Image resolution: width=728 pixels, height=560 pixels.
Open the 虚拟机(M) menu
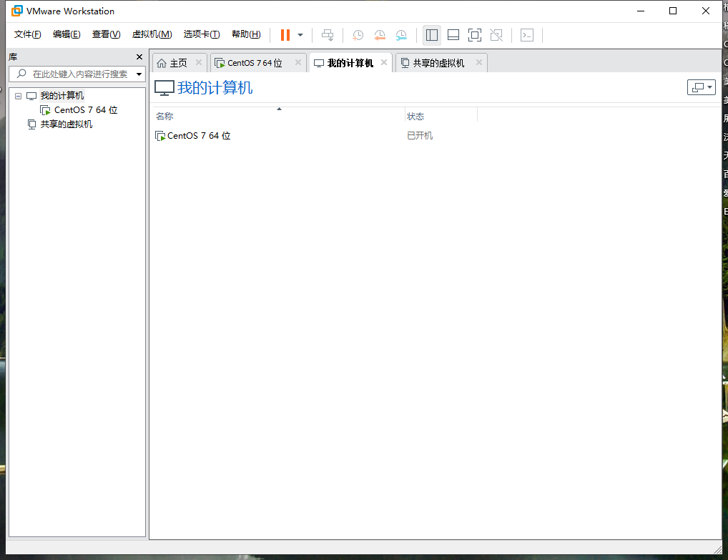[152, 34]
